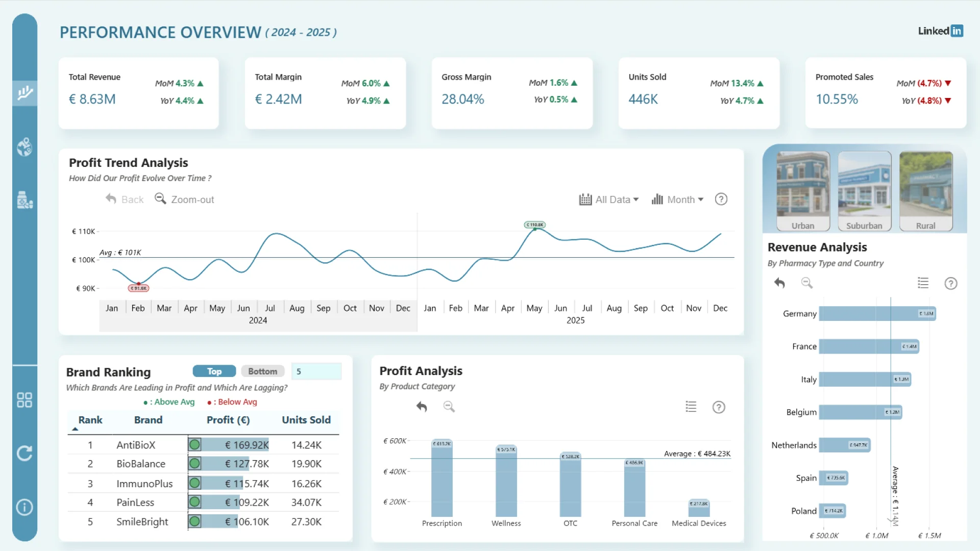This screenshot has width=980, height=551.
Task: Sort table by Rank column header
Action: click(x=90, y=420)
